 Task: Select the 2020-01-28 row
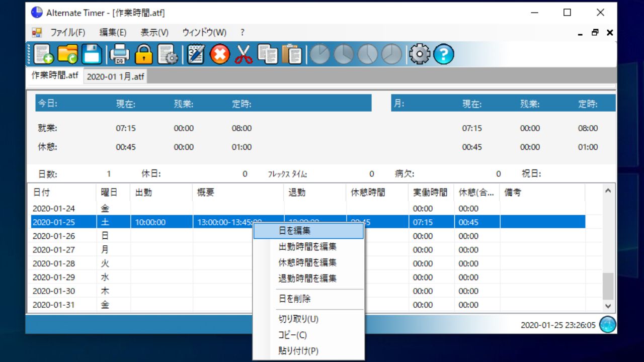click(308, 263)
